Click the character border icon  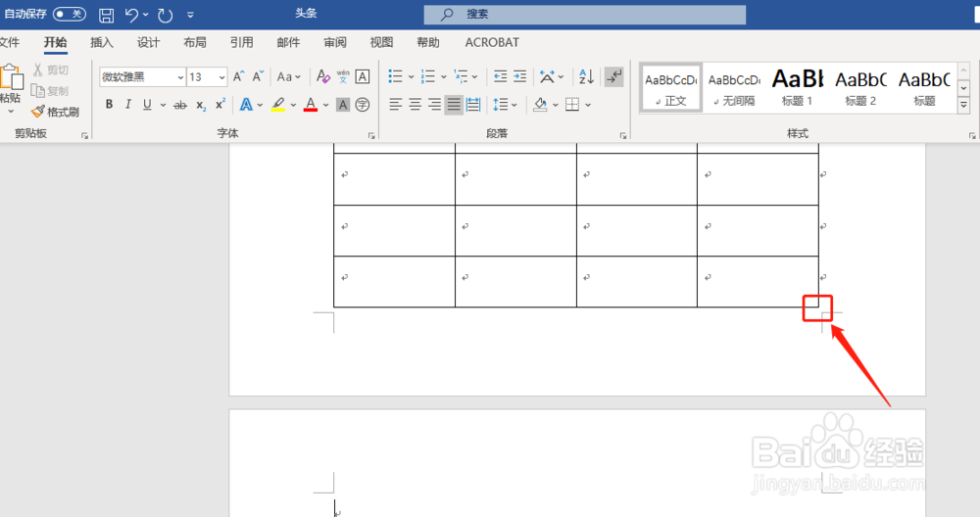pyautogui.click(x=363, y=76)
